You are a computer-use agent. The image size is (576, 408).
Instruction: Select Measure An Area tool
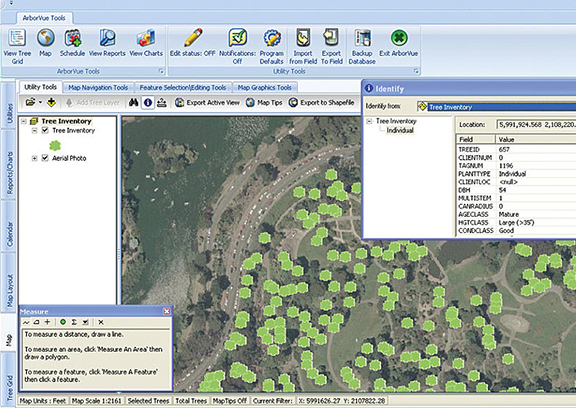(x=36, y=322)
